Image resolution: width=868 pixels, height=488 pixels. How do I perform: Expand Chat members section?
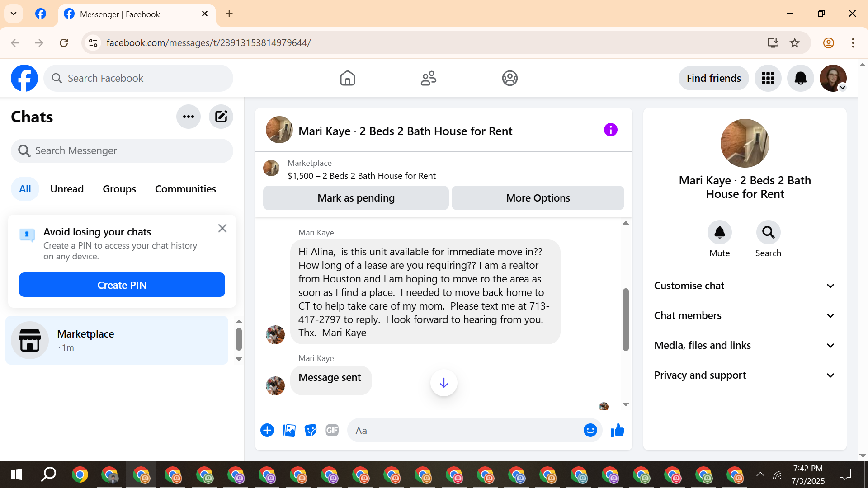click(745, 316)
